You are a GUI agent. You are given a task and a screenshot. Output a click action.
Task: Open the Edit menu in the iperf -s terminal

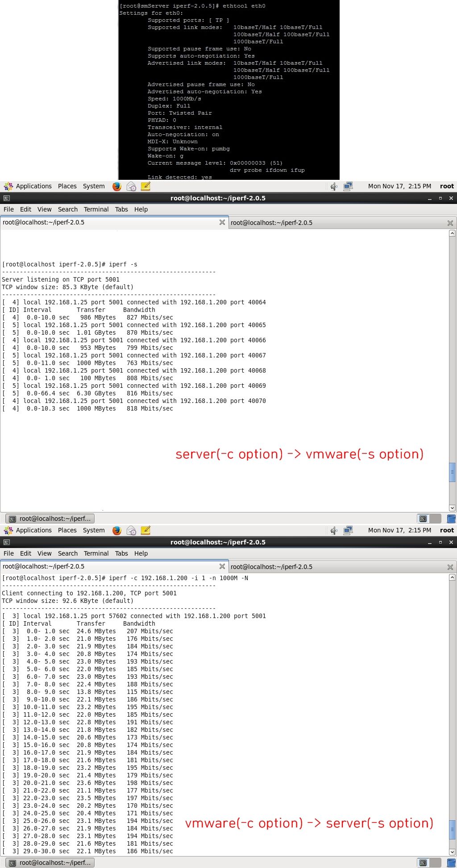point(26,209)
